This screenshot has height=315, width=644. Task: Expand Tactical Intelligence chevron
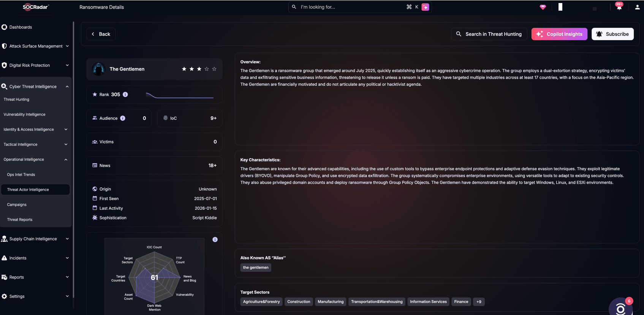66,144
